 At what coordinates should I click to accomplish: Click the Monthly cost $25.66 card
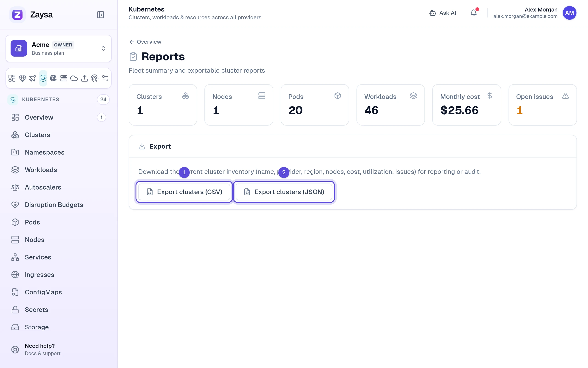click(x=466, y=105)
